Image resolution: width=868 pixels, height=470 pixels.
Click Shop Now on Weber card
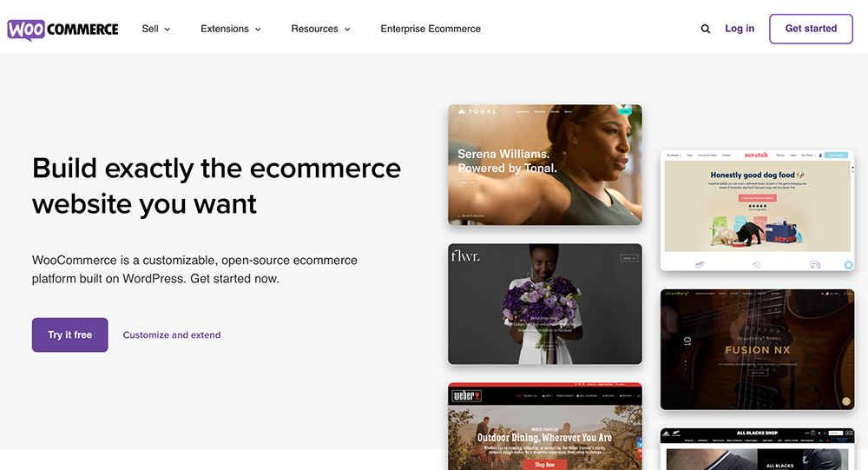tap(544, 465)
